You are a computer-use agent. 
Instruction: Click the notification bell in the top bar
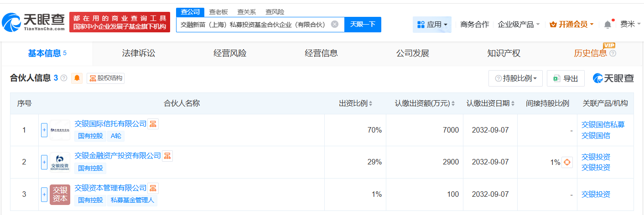click(x=608, y=25)
